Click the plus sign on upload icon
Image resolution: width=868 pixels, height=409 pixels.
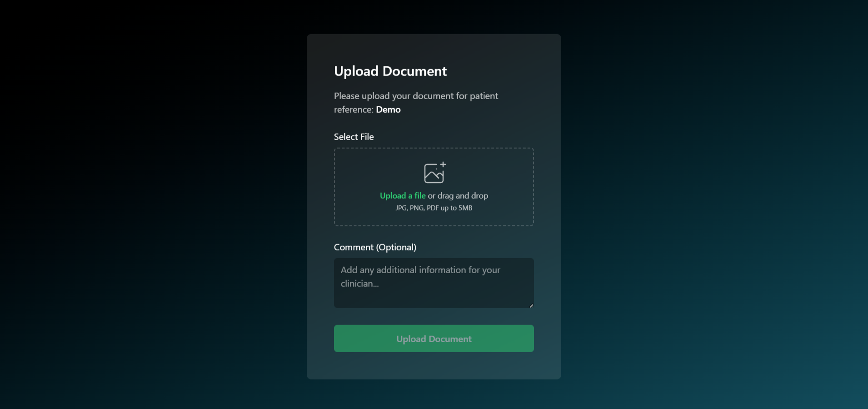click(443, 165)
